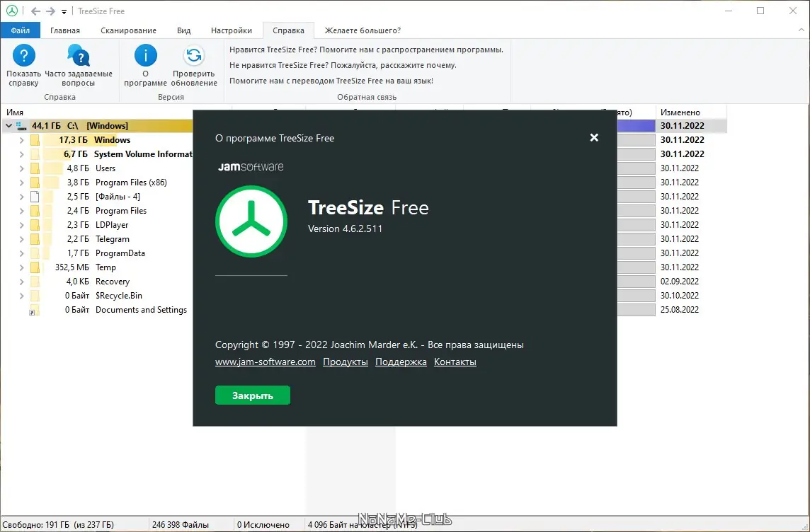Click '246 398 Файлы' in status bar

coord(181,525)
